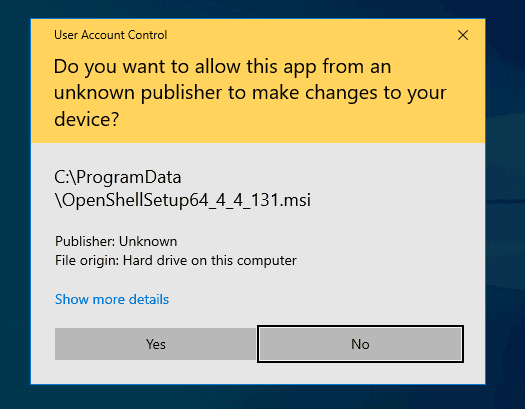Click the Publisher: Unknown label
The width and height of the screenshot is (525, 409).
coord(116,241)
